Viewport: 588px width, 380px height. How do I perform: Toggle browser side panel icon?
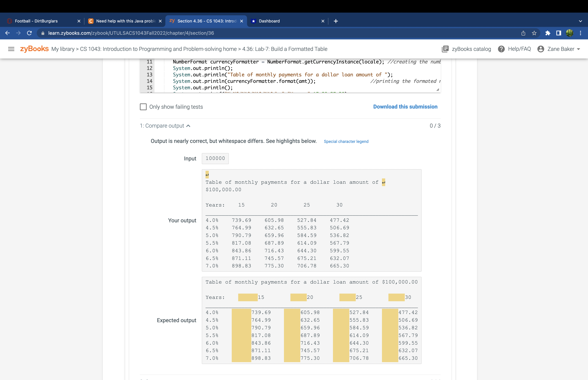coord(559,33)
